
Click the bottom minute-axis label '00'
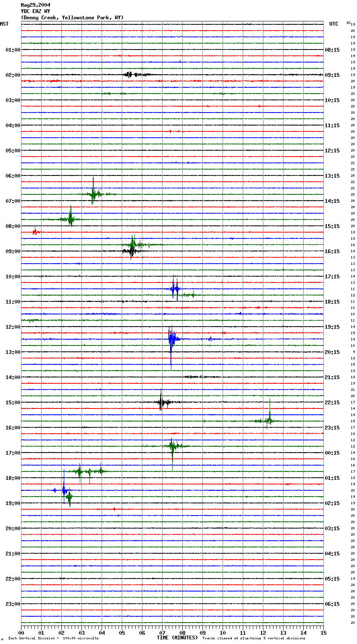click(21, 633)
